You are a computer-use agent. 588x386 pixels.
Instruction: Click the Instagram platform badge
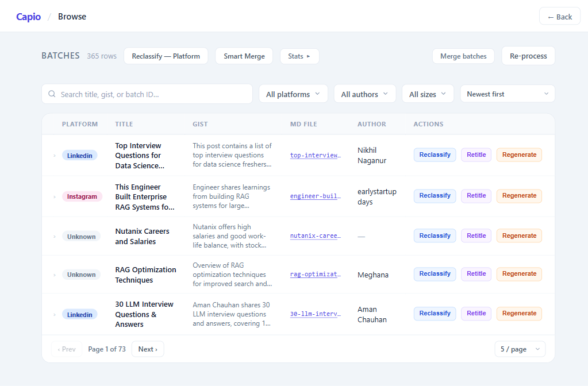click(x=82, y=196)
